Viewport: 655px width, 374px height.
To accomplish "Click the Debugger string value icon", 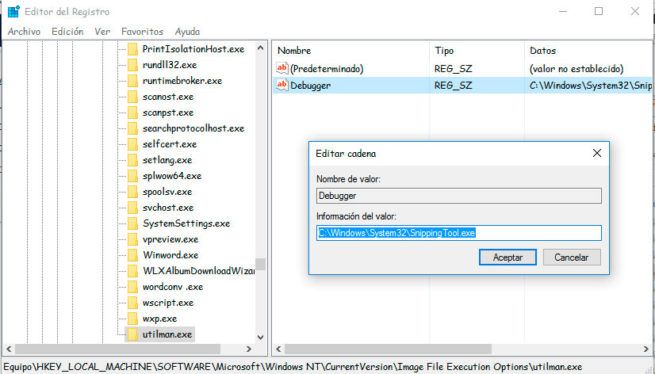I will pos(282,85).
